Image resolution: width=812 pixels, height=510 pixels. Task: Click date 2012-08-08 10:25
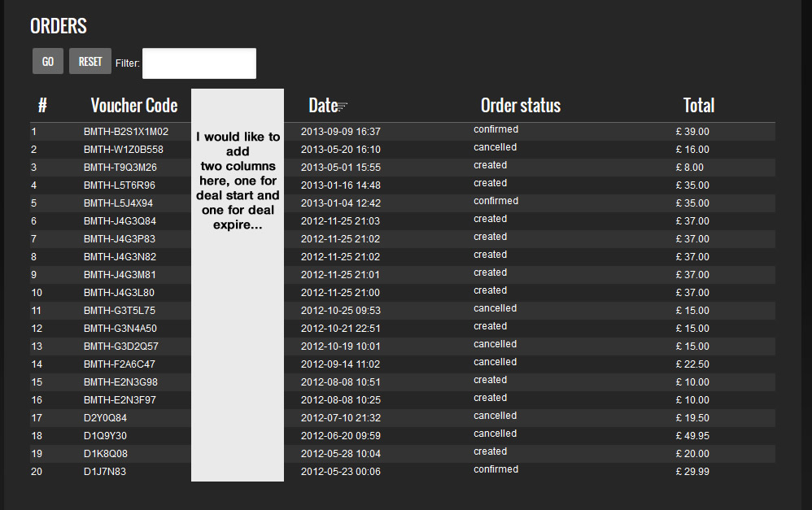[341, 399]
